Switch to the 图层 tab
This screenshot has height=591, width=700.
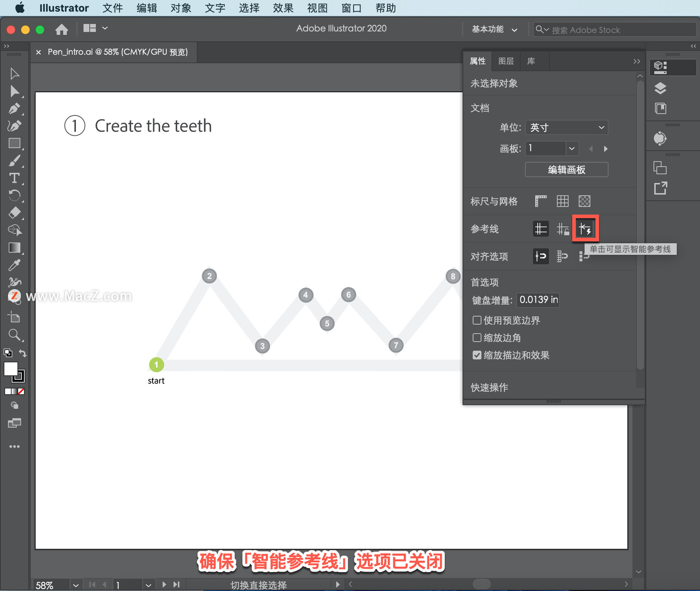(506, 61)
